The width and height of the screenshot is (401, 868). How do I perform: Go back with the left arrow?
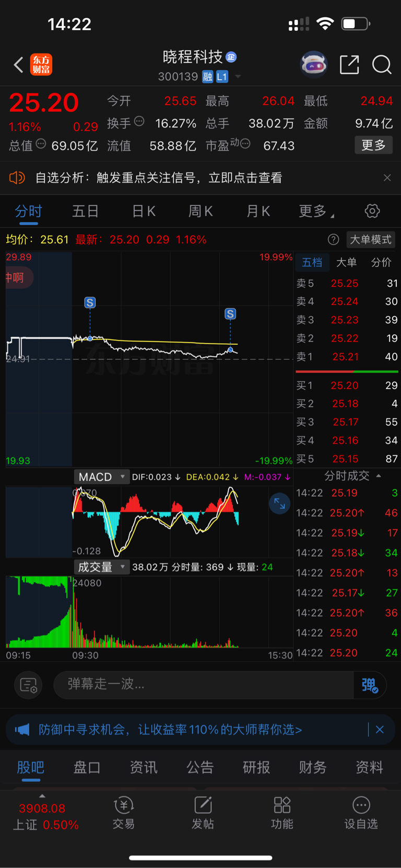18,65
